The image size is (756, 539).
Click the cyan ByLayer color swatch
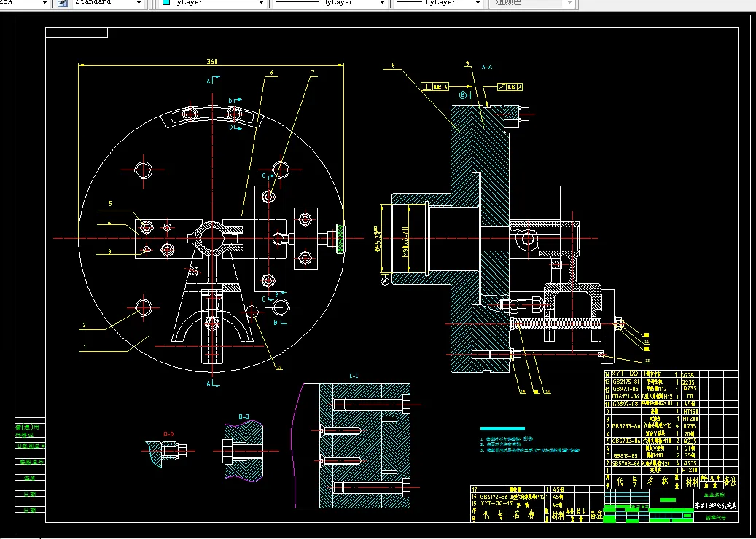coord(166,2)
